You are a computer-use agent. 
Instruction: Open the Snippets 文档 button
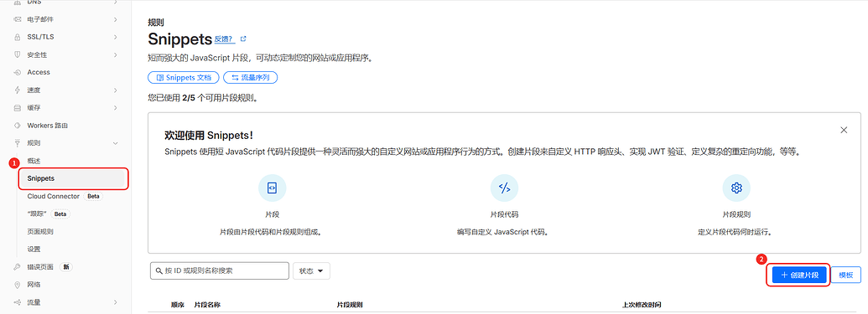[183, 78]
